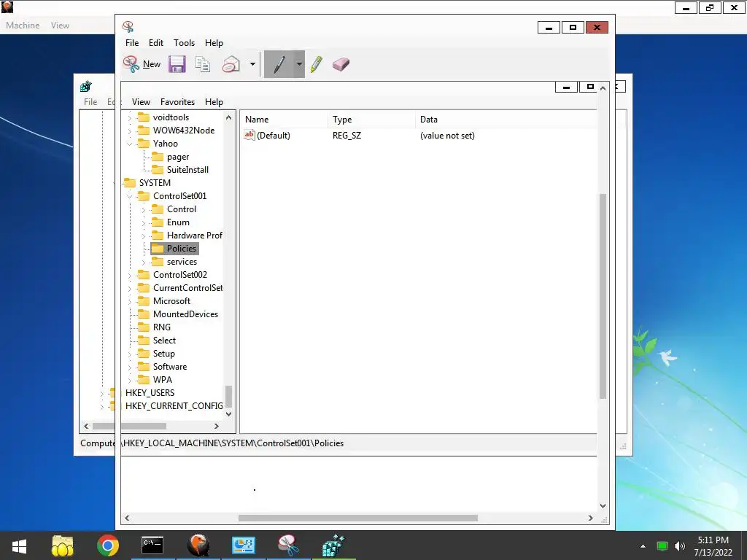Switch to Registry Editor taskbar icon
This screenshot has width=747, height=560.
tap(333, 545)
